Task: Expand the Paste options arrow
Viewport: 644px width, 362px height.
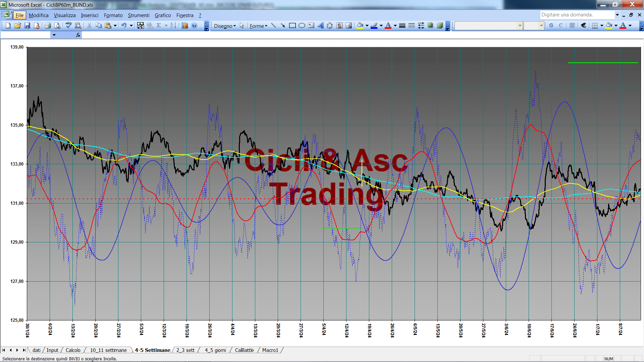Action: tap(115, 25)
